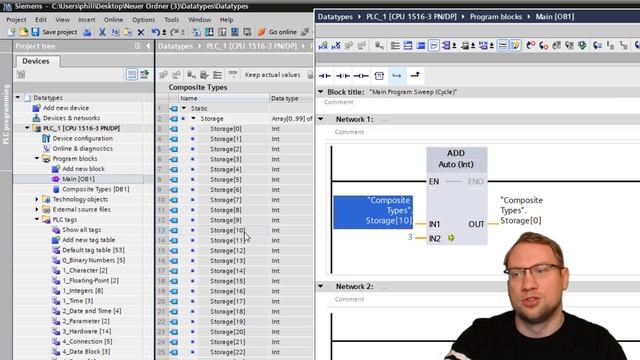Open the Tools menu

coord(171,20)
